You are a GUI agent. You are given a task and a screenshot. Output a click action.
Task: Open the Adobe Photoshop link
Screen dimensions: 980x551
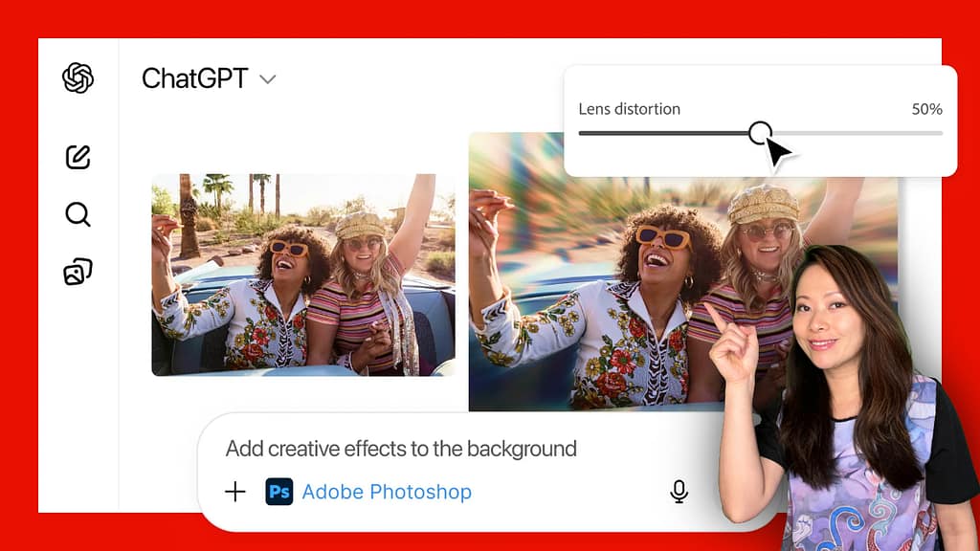387,492
